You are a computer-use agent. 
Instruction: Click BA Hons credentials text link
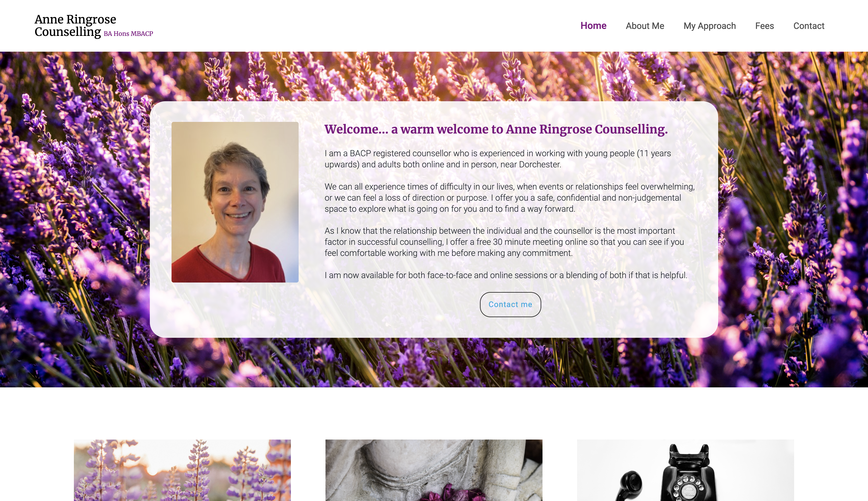click(128, 33)
